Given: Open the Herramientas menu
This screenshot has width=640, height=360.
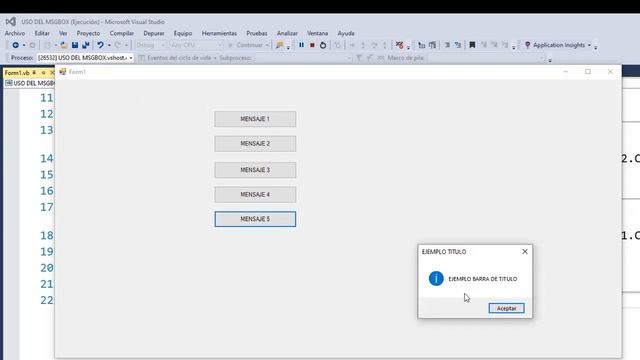Looking at the screenshot, I should (219, 33).
